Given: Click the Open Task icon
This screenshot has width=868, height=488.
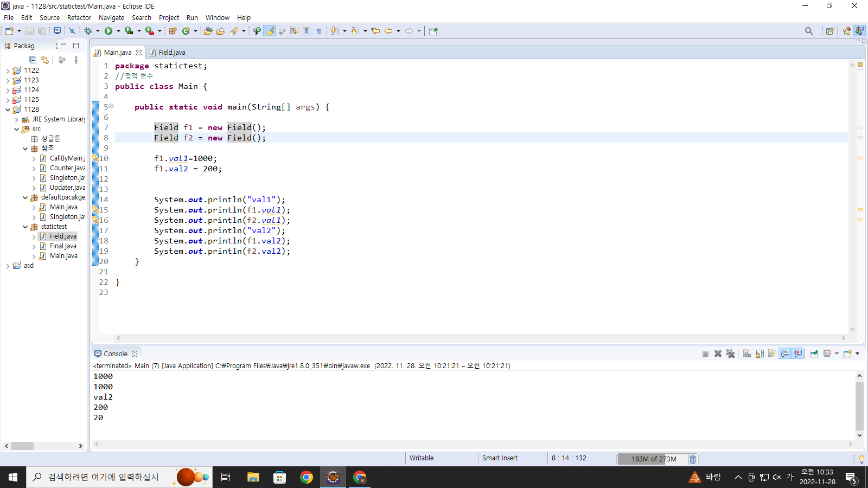Looking at the screenshot, I should pos(220,31).
